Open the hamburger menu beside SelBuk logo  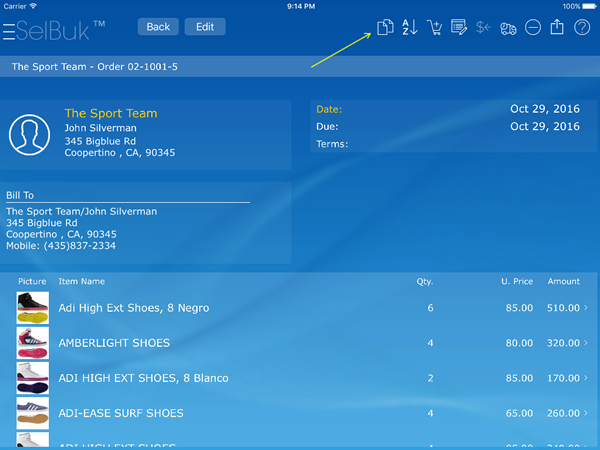coord(8,32)
